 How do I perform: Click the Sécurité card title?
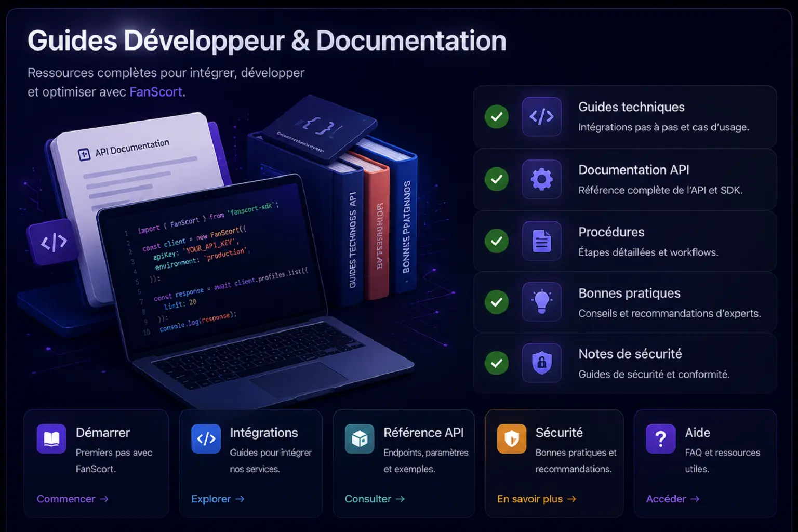[x=559, y=433]
